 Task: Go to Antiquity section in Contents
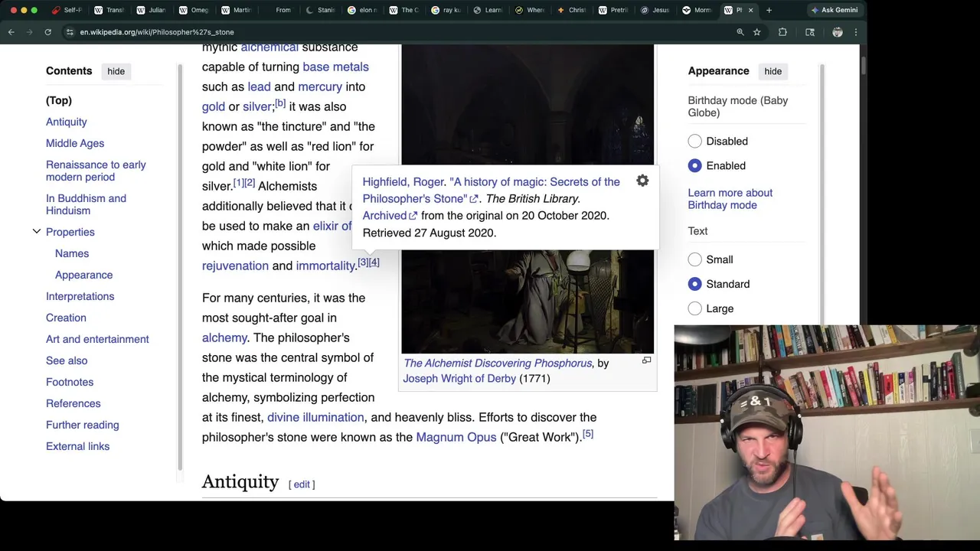tap(67, 122)
